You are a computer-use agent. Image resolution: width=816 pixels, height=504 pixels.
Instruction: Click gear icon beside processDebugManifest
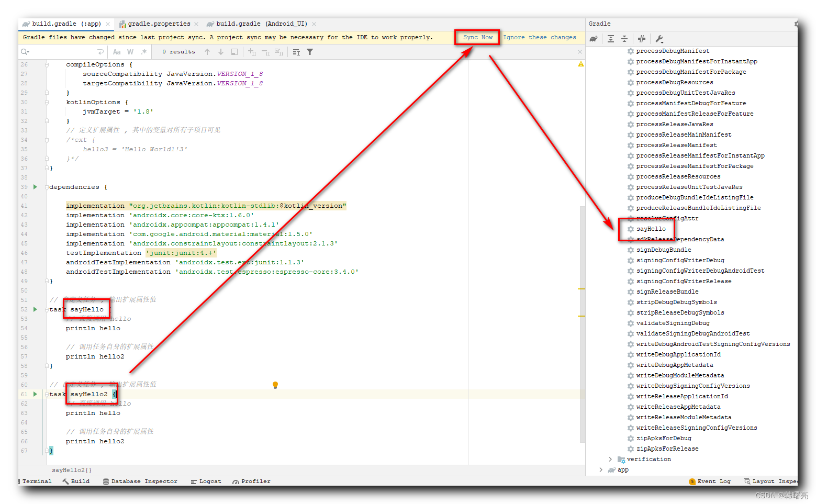[631, 51]
